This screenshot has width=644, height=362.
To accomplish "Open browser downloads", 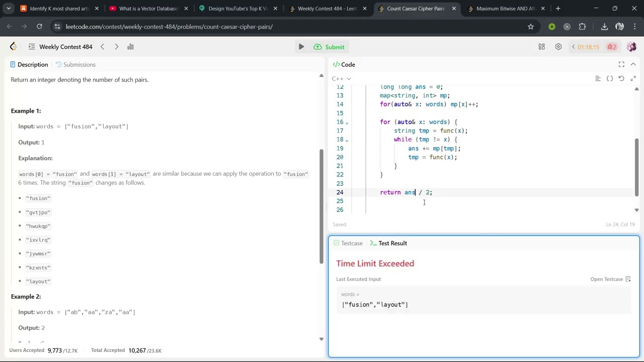I will 604,27.
